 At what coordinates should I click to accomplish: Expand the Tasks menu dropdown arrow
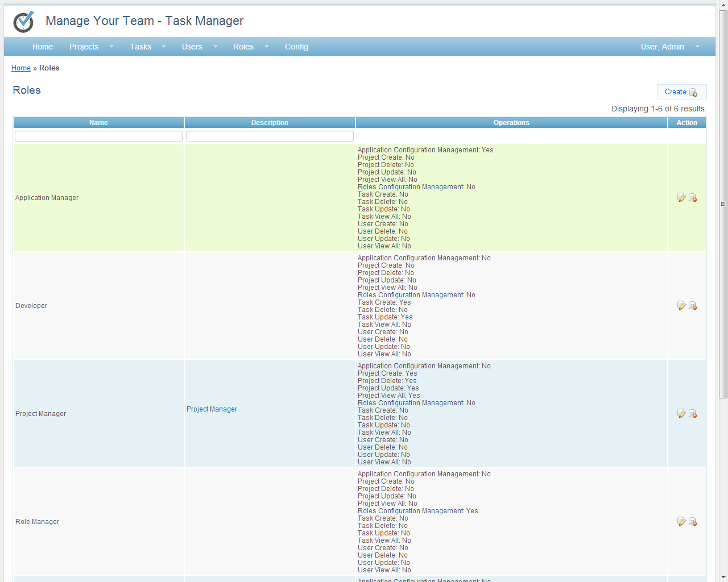pyautogui.click(x=164, y=47)
